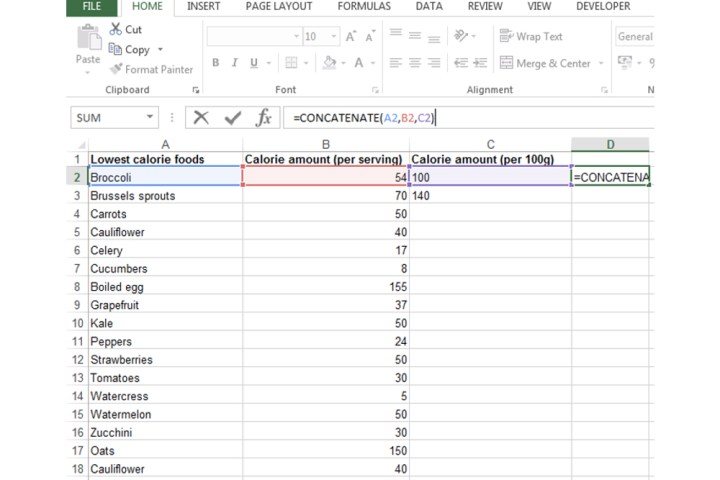The width and height of the screenshot is (720, 480).
Task: Open the font size dropdown
Action: click(x=334, y=36)
